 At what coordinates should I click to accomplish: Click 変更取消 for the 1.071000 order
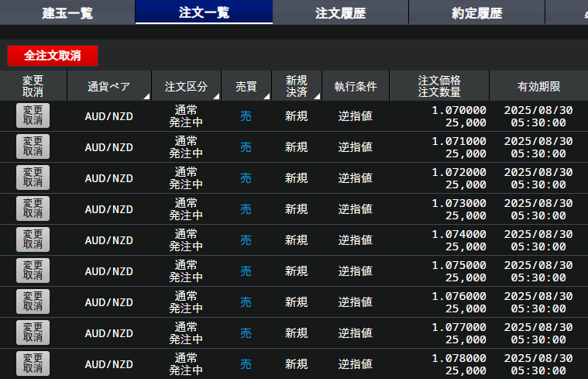coord(33,146)
